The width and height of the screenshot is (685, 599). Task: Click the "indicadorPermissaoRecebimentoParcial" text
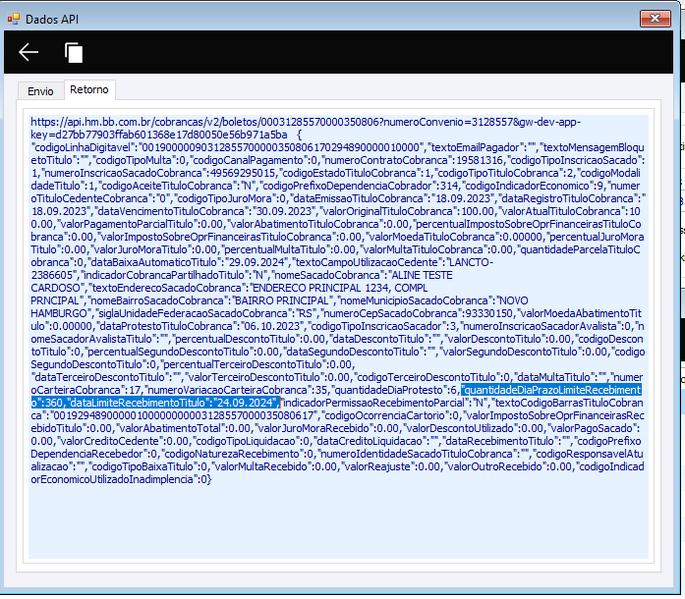click(x=374, y=402)
